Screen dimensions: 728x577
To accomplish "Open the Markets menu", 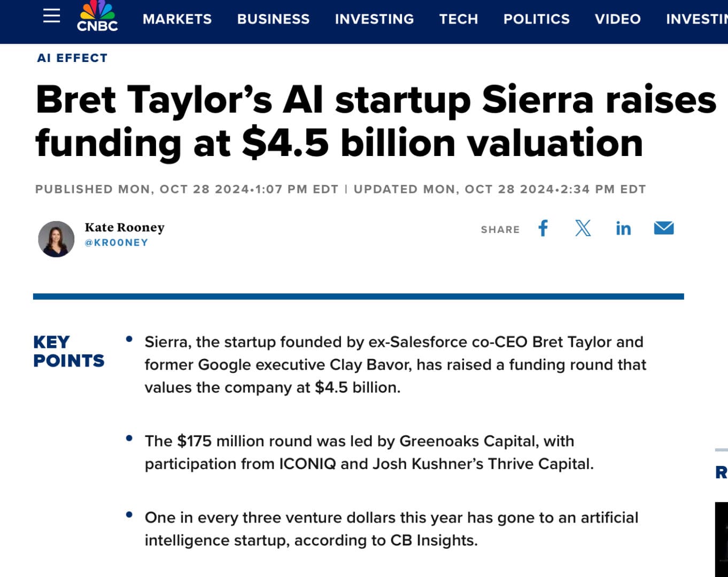I will click(177, 19).
